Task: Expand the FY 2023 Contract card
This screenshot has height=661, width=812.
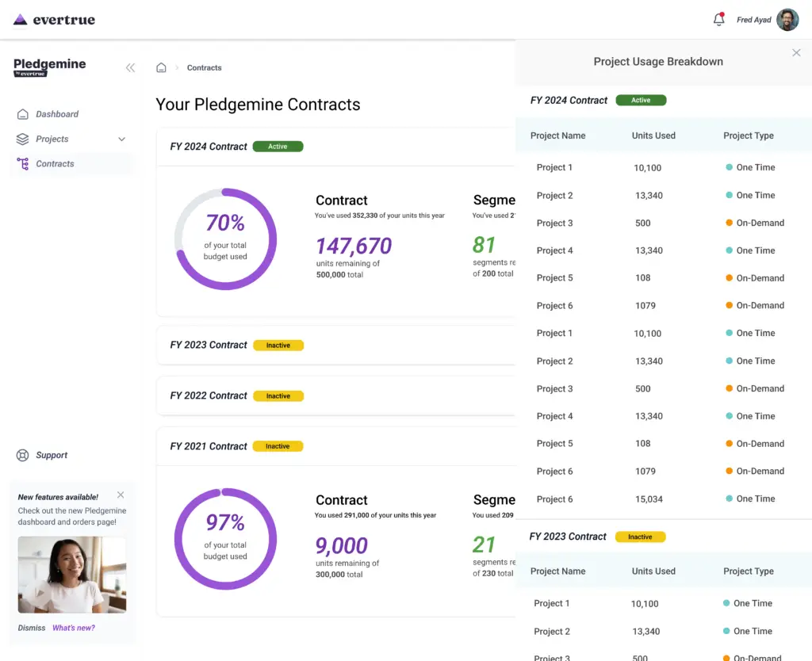Action: (335, 346)
